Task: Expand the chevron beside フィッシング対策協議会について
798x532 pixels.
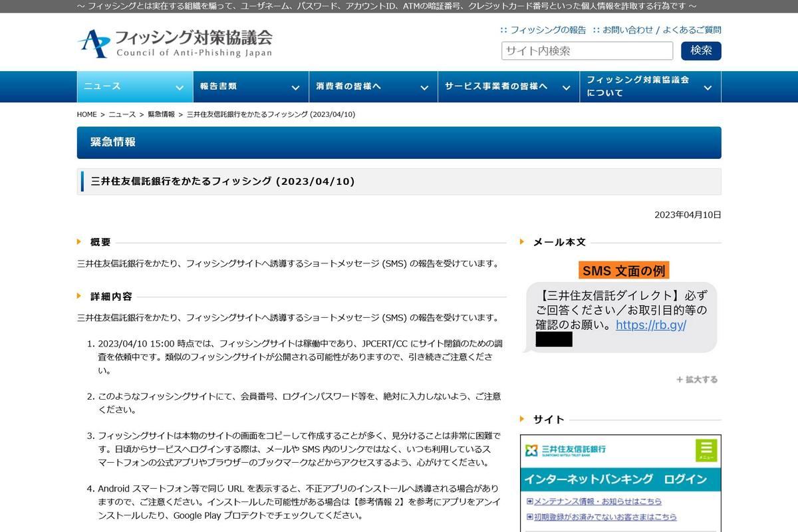Action: coord(708,88)
